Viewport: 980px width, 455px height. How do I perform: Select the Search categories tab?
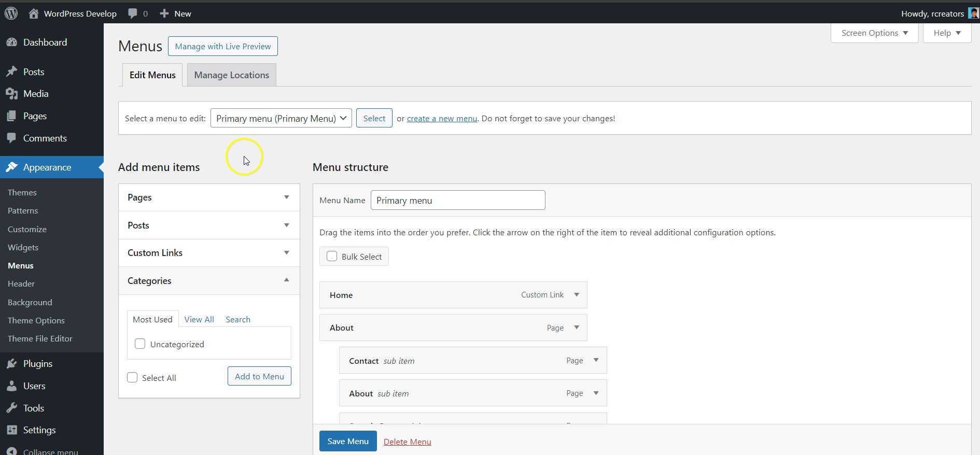[x=238, y=319]
